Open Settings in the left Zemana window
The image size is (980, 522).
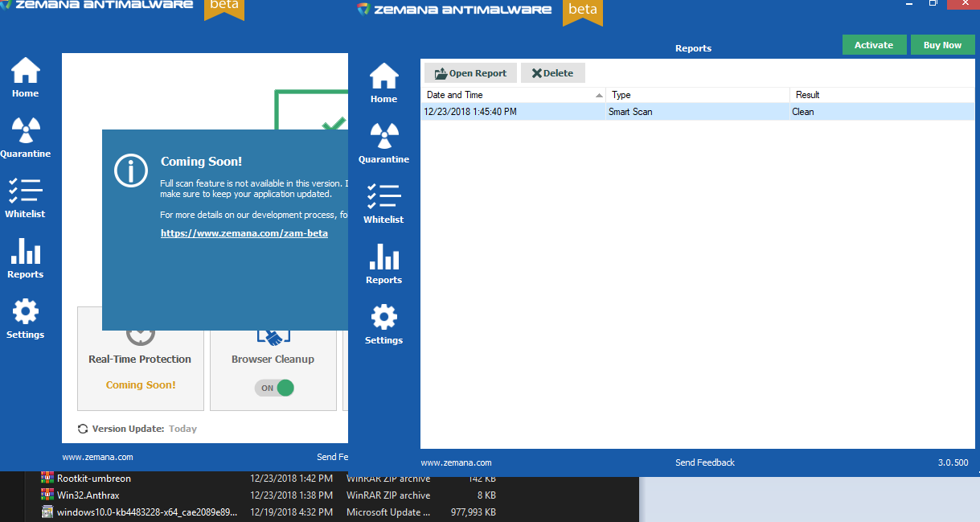tap(25, 319)
